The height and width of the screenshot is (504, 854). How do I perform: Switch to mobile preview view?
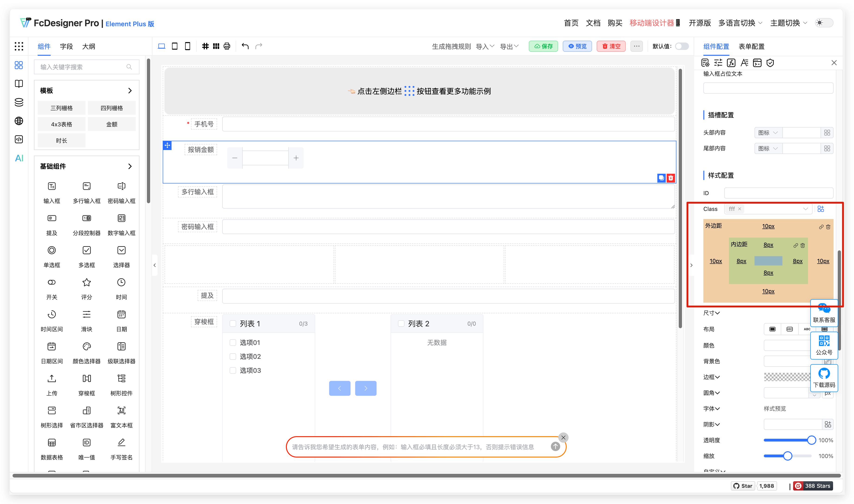[188, 46]
